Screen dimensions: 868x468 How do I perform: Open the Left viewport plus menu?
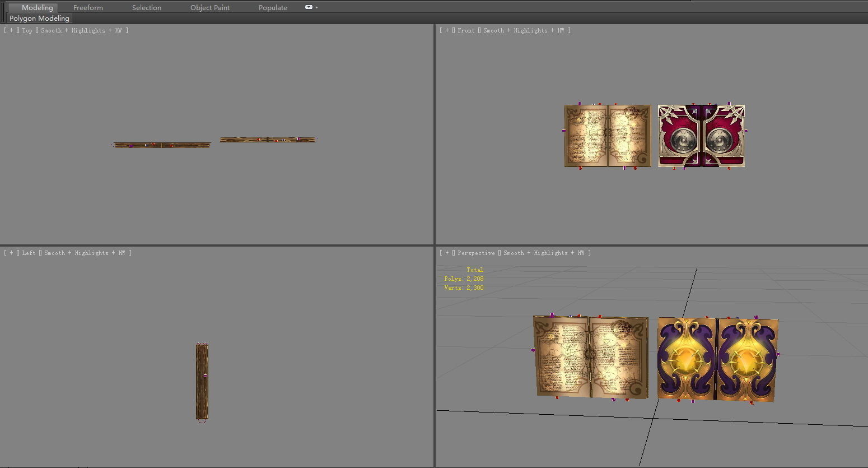click(x=11, y=253)
